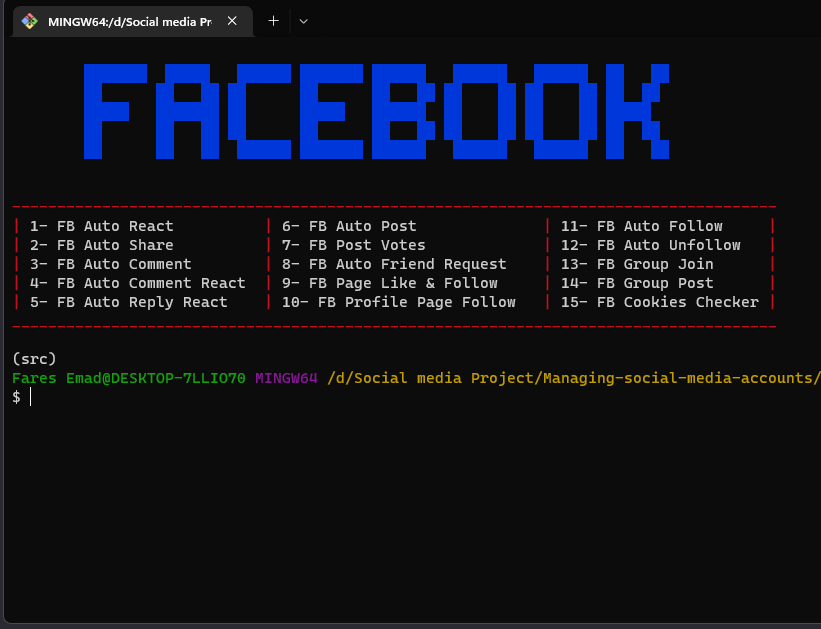This screenshot has height=629, width=821.
Task: Click the '10- FB Profile Page Follow' line
Action: (x=399, y=302)
